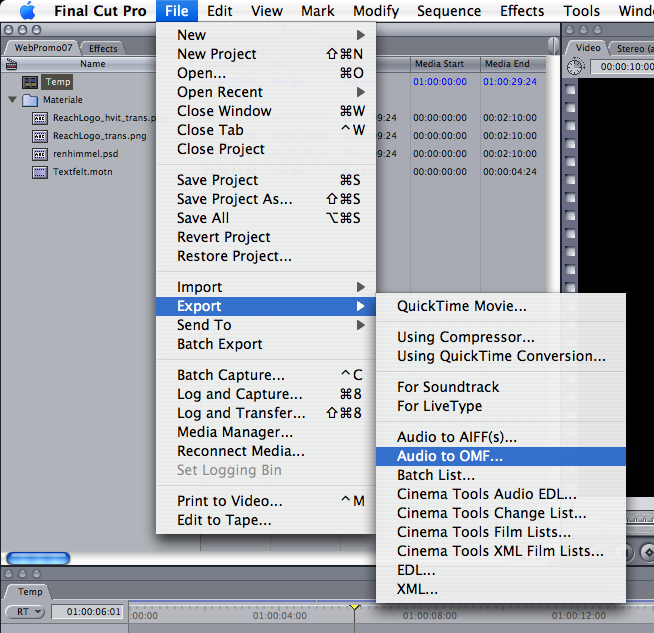Open the Final Cut Pro application menu
This screenshot has width=654, height=633.
(100, 11)
